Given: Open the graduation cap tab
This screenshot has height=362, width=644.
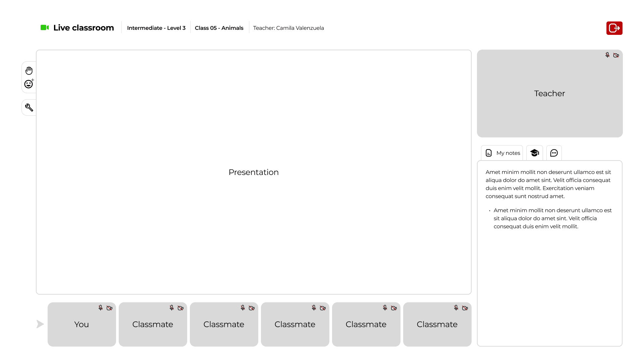Looking at the screenshot, I should click(534, 153).
